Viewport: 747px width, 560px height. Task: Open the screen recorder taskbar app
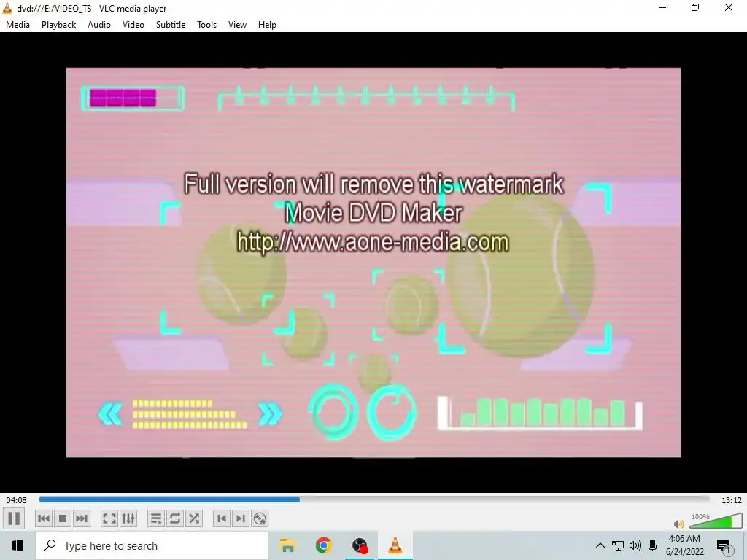pos(360,545)
